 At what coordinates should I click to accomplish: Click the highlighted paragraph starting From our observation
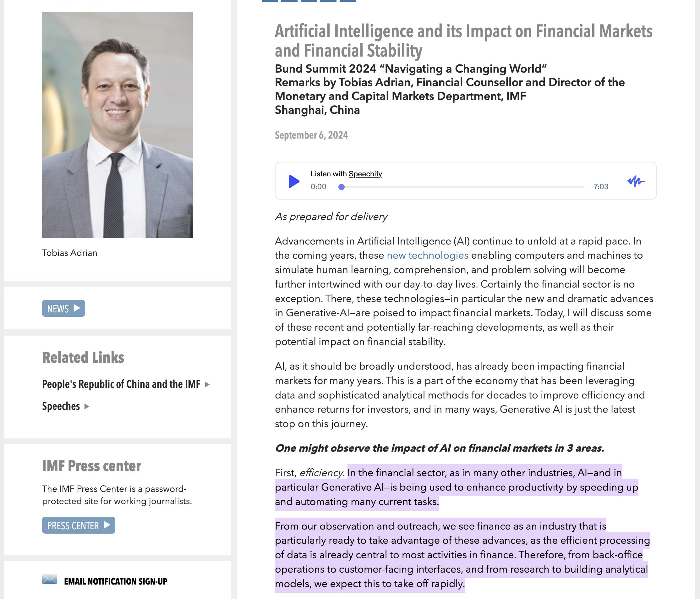click(x=462, y=555)
